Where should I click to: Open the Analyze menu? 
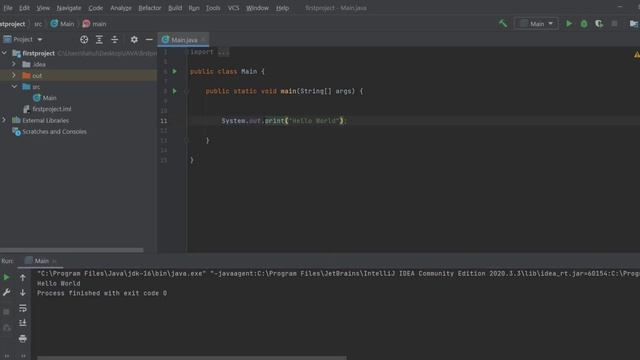(121, 8)
